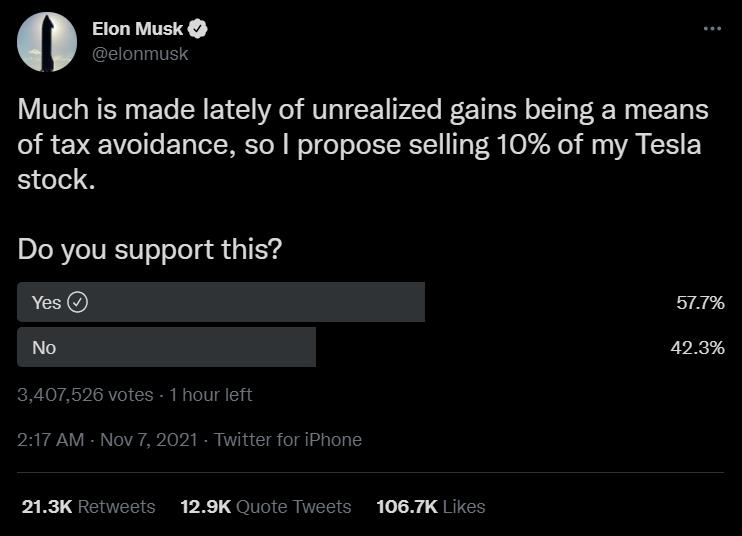
Task: View the 21.3K Retweets list
Action: [x=88, y=507]
